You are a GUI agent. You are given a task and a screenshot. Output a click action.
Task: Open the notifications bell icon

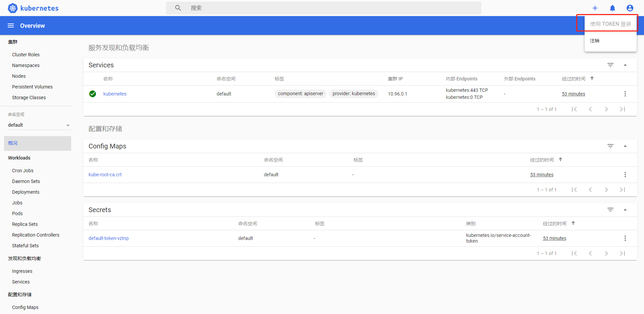click(x=612, y=8)
